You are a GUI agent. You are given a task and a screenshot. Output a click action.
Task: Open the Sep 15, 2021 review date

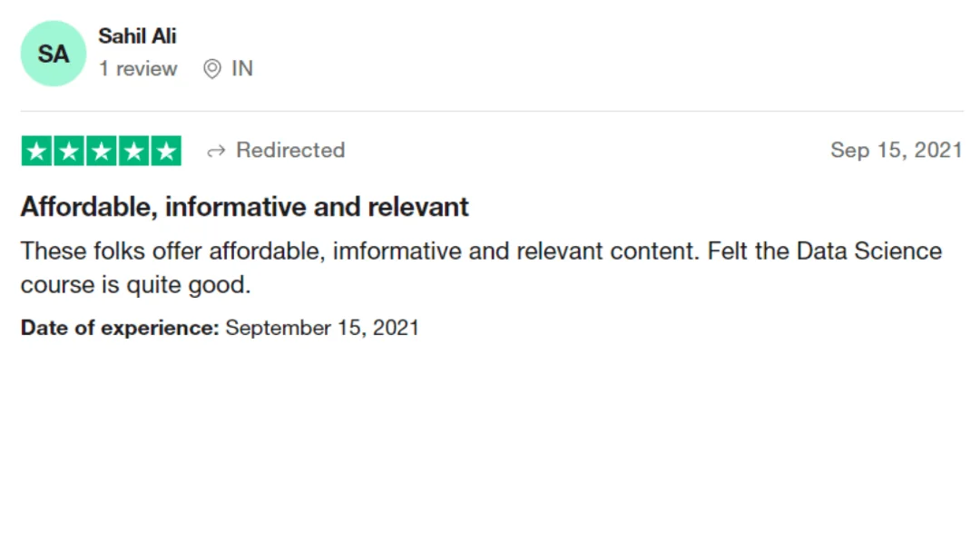click(897, 150)
